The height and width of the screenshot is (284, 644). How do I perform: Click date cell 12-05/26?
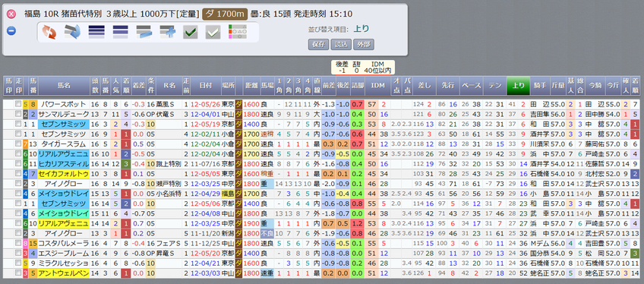pos(206,105)
